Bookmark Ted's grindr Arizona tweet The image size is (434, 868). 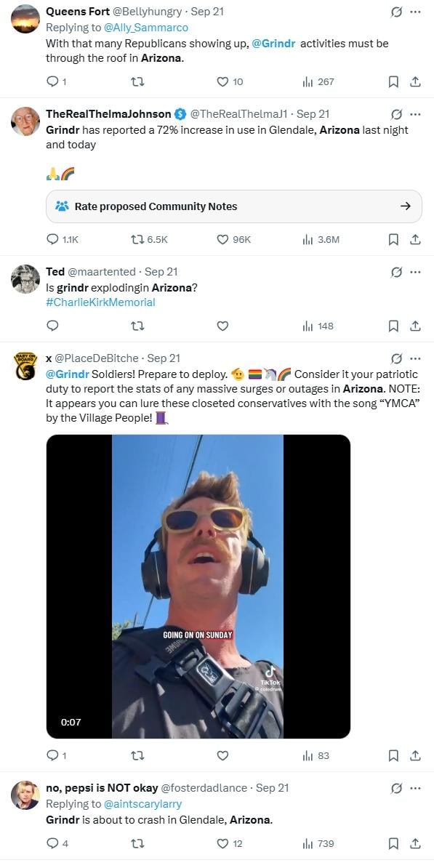[x=393, y=326]
